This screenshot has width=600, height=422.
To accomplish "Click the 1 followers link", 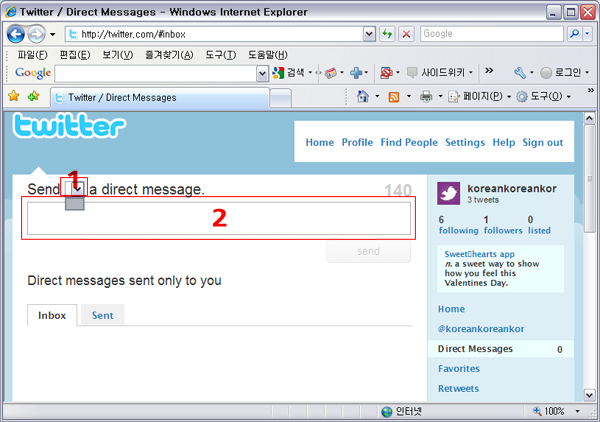I will (x=503, y=225).
